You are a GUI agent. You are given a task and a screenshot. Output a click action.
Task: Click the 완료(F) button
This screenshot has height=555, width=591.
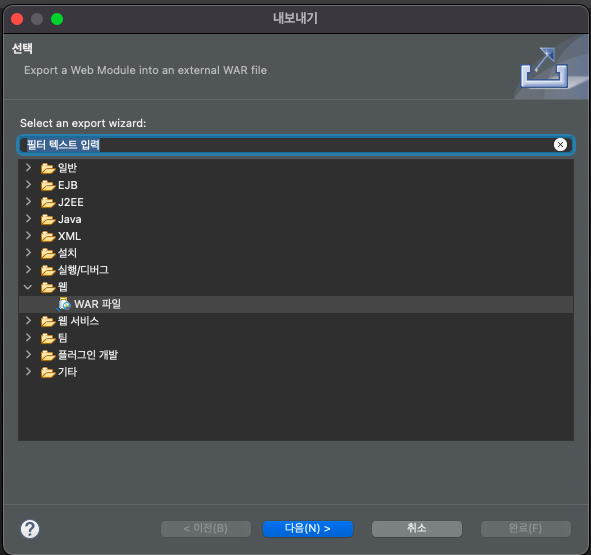[x=525, y=529]
